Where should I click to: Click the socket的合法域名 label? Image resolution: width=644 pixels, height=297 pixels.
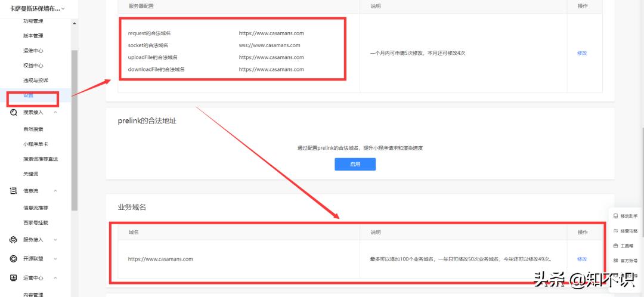tap(148, 45)
